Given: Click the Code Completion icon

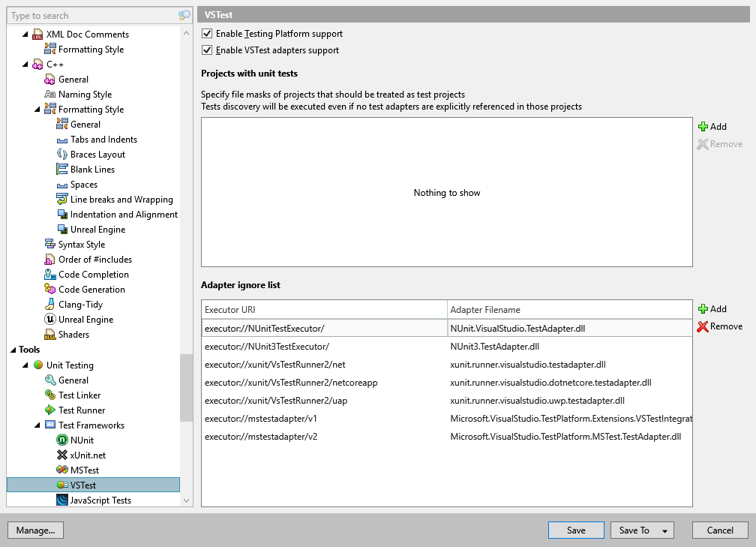Looking at the screenshot, I should 49,275.
